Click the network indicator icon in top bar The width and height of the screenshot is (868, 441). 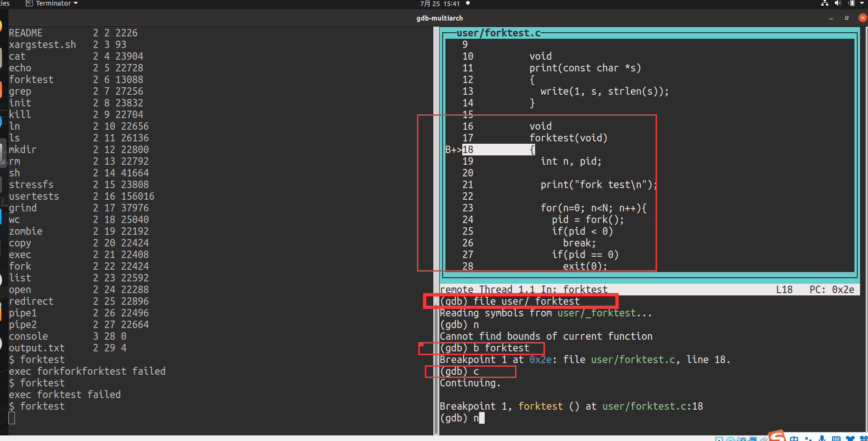click(x=824, y=4)
